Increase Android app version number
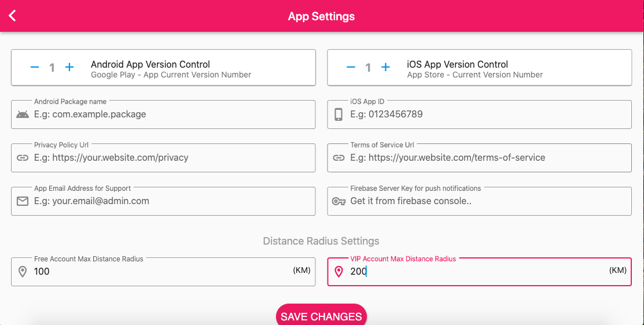This screenshot has height=325, width=644. (69, 68)
